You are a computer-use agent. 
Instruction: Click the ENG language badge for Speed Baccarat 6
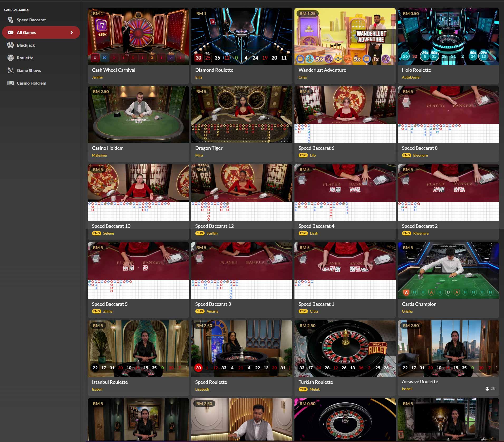(303, 155)
